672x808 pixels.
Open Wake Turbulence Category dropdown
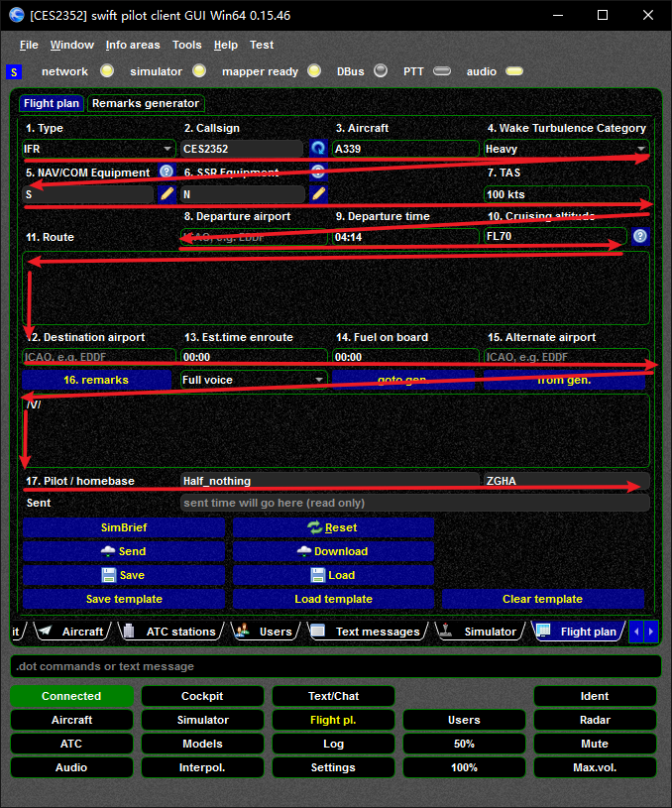640,149
